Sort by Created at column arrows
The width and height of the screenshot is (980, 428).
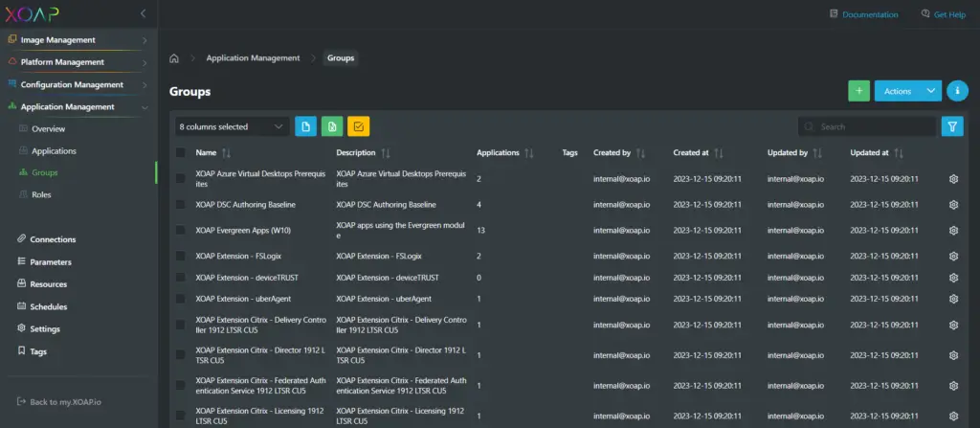[x=719, y=152]
